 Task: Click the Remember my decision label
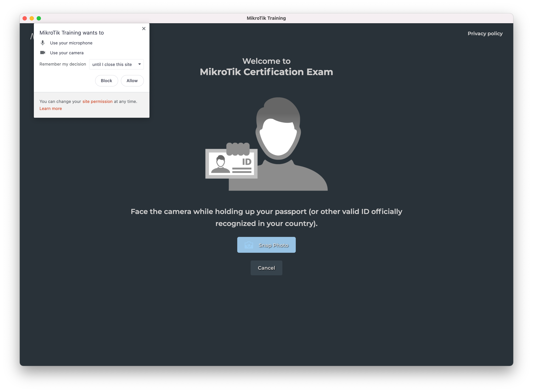(x=63, y=64)
